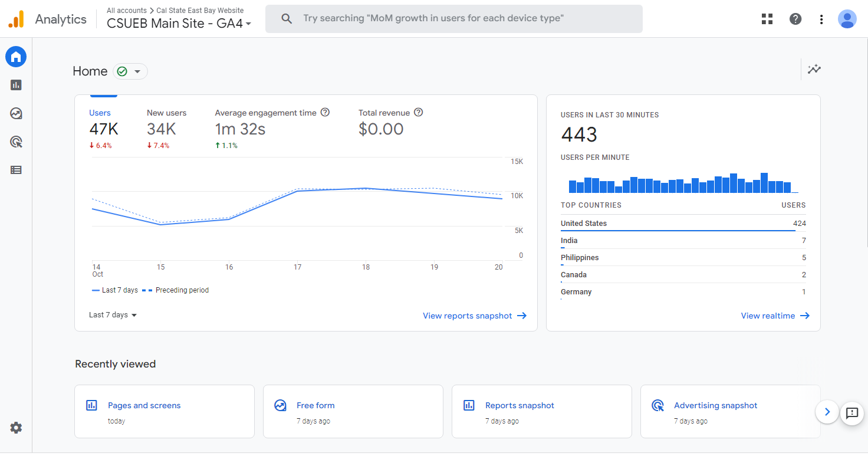Open Configure table icon in sidebar
Viewport: 868px width, 456px height.
[x=16, y=170]
